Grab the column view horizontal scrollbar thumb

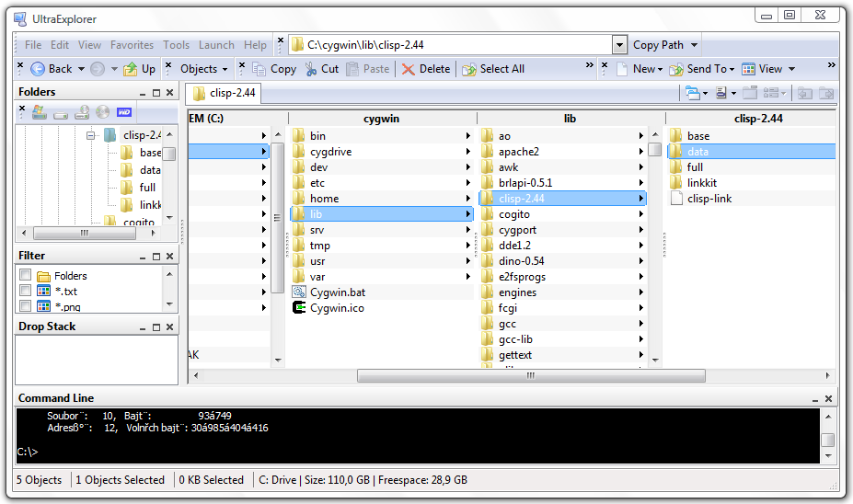coord(531,375)
